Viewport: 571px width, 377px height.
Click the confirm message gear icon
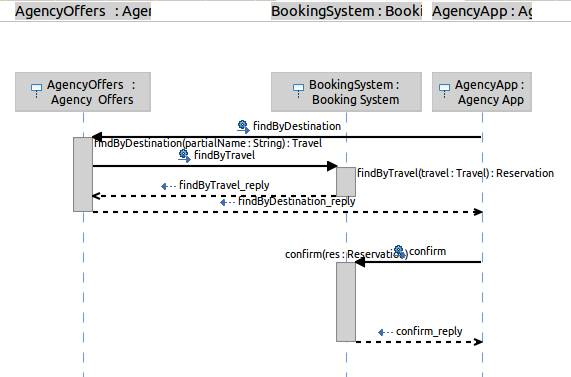point(400,252)
